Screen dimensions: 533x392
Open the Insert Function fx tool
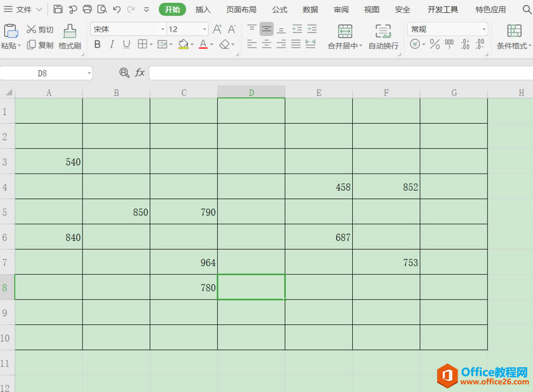coord(140,72)
